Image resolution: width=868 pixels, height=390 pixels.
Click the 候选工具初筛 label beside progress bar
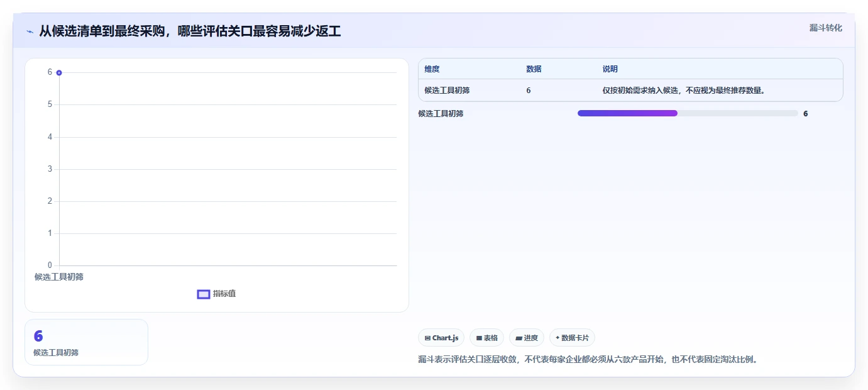tap(441, 114)
